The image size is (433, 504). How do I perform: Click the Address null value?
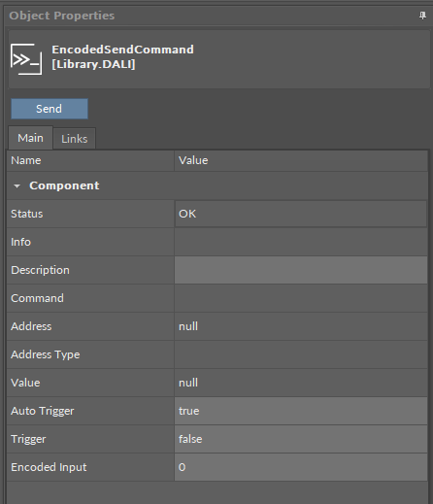301,326
